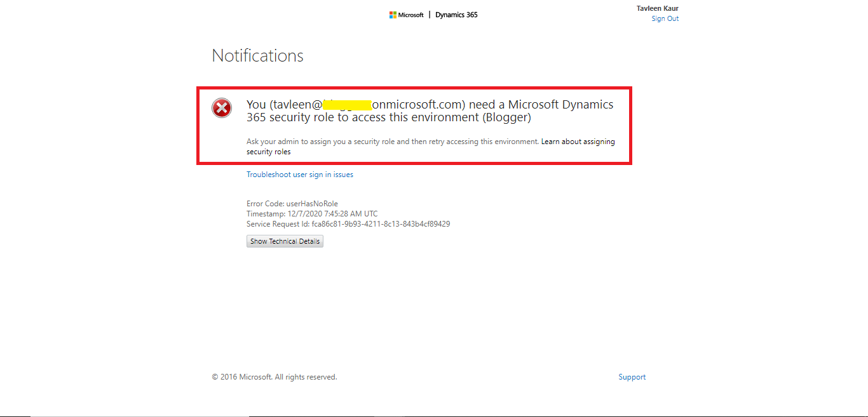Open Learn about assigning security roles link
This screenshot has width=868, height=417.
pyautogui.click(x=431, y=147)
